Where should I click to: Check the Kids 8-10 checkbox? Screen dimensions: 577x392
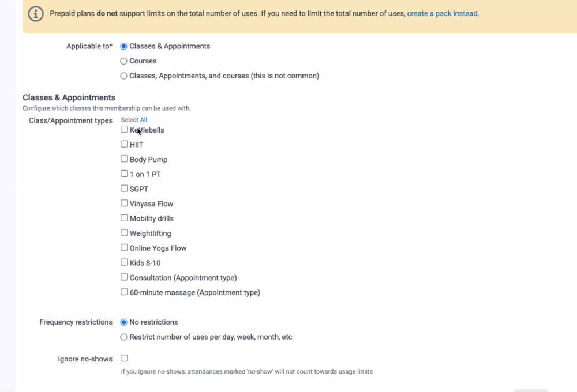(124, 262)
